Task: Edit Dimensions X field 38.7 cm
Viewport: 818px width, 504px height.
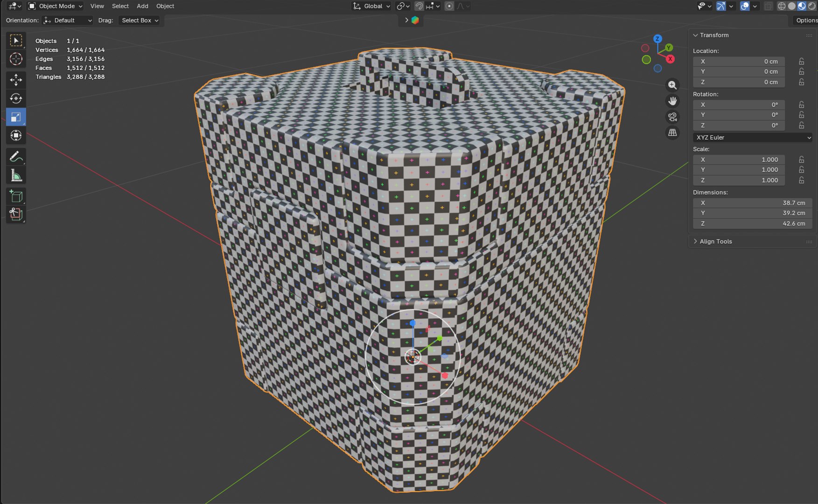Action: click(x=752, y=203)
